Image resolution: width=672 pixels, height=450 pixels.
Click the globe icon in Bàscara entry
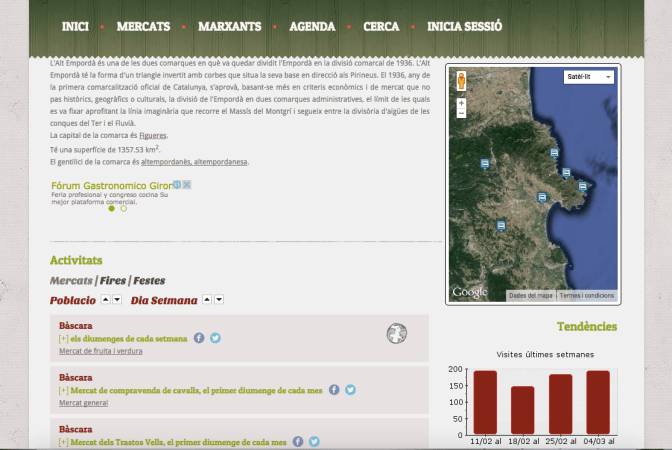[397, 333]
